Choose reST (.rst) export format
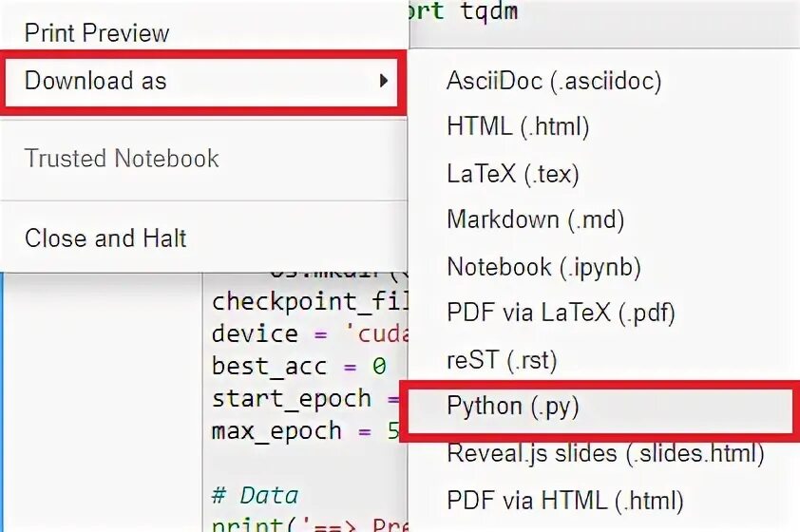This screenshot has height=532, width=800. coord(502,360)
